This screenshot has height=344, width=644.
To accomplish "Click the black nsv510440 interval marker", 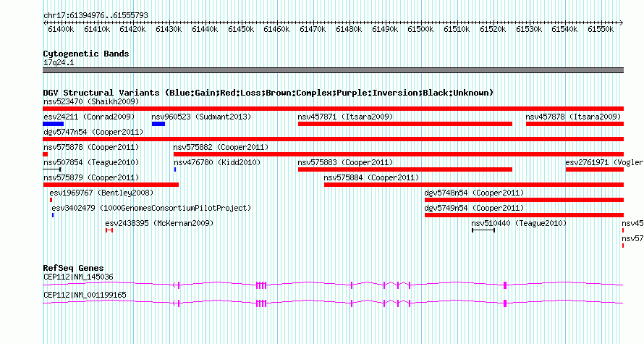I will [483, 230].
